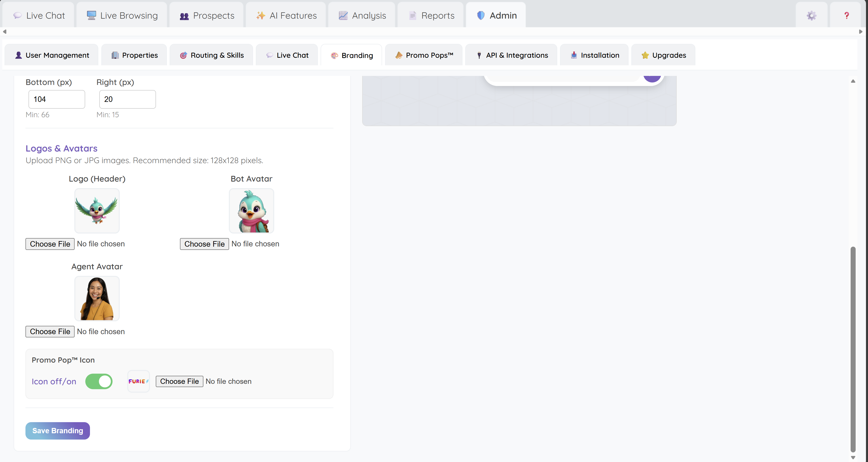868x462 pixels.
Task: Open the Routing & Skills tab
Action: 211,55
